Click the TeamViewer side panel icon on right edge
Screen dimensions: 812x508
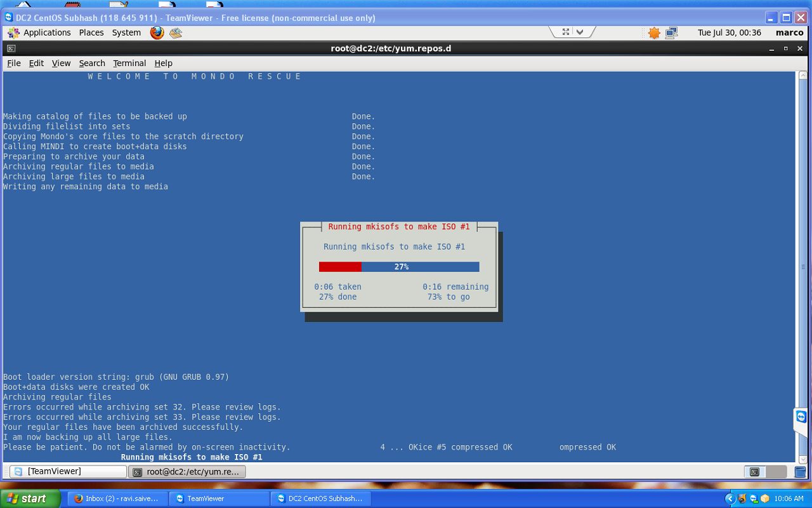point(801,417)
